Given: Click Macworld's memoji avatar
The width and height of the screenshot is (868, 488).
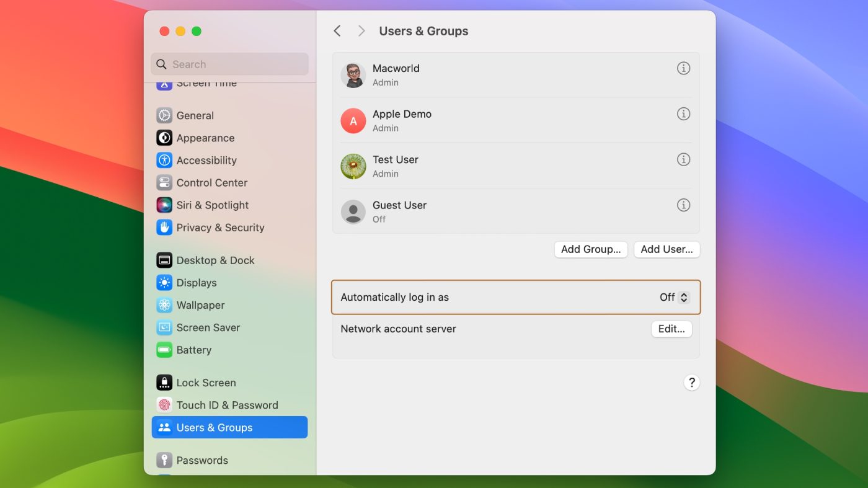Looking at the screenshot, I should click(353, 75).
